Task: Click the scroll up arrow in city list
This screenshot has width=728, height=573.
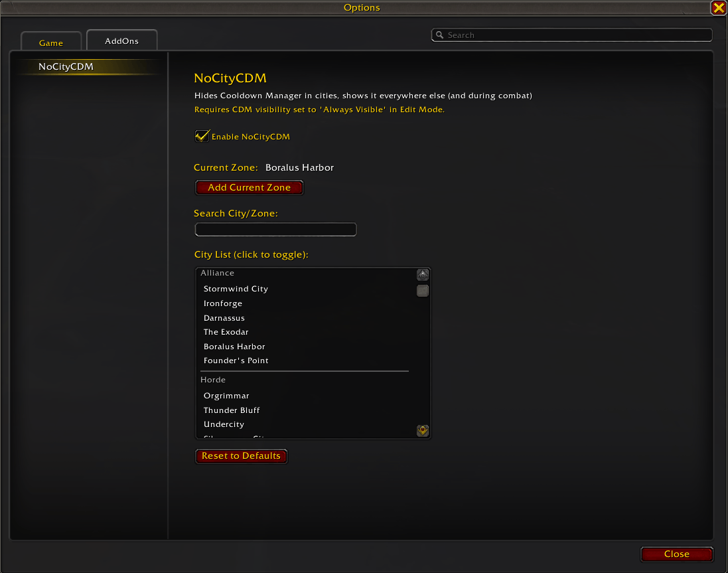Action: [x=423, y=275]
